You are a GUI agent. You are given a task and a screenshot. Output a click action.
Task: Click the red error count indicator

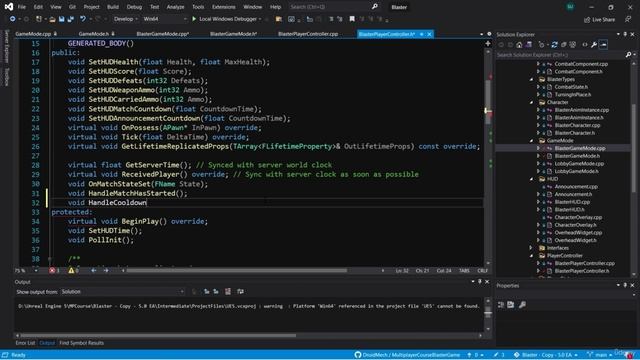coord(54,271)
